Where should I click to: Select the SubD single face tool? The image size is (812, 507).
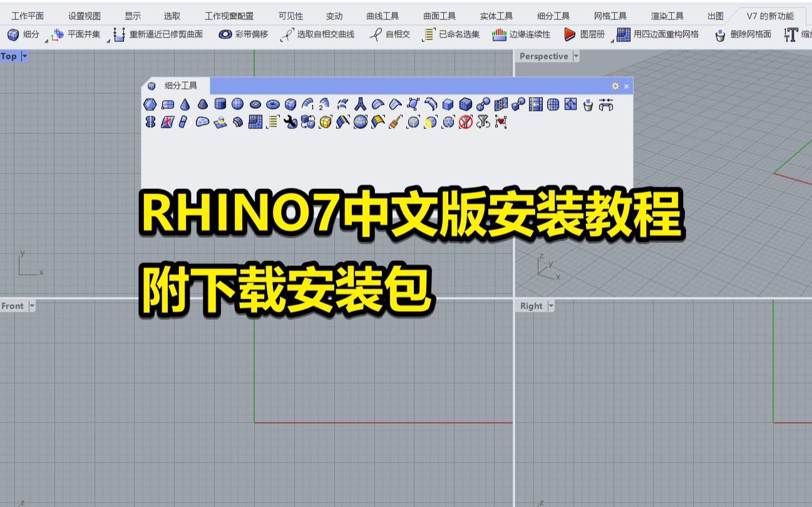pyautogui.click(x=150, y=105)
